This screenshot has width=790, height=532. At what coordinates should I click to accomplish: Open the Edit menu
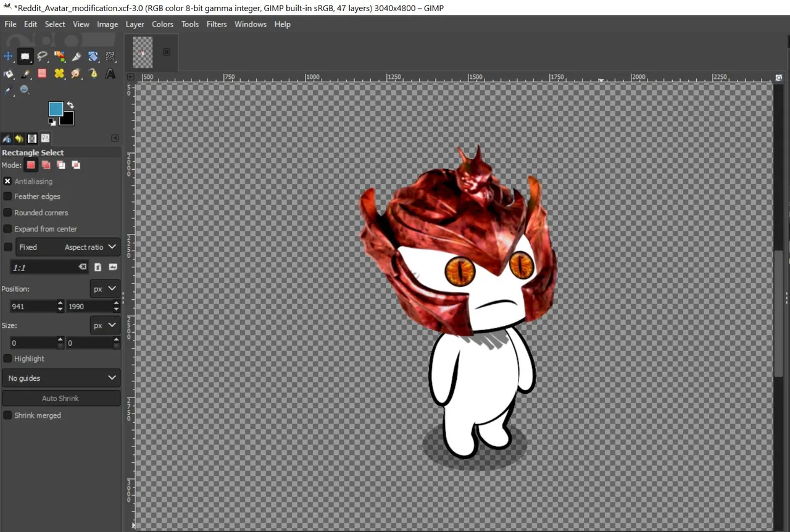click(x=31, y=24)
